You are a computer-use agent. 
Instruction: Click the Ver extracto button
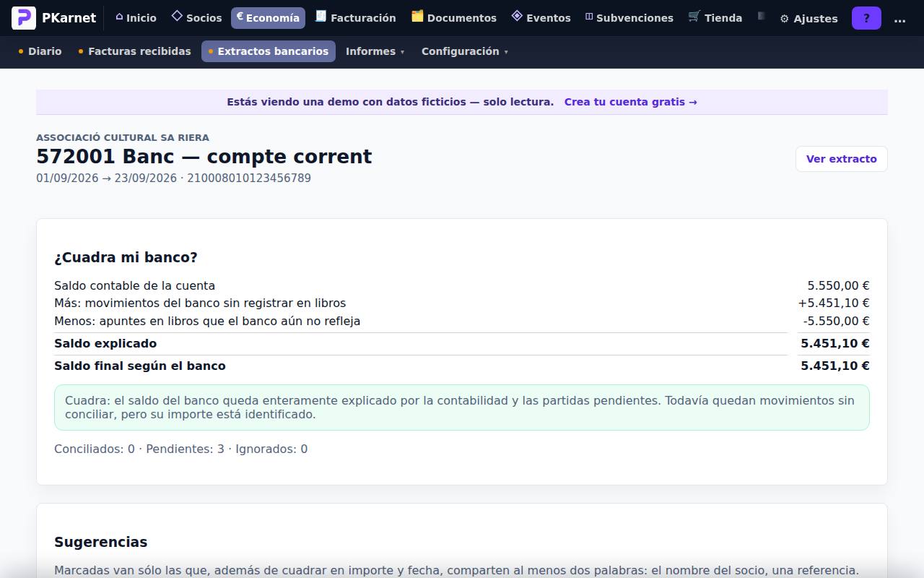pyautogui.click(x=842, y=159)
